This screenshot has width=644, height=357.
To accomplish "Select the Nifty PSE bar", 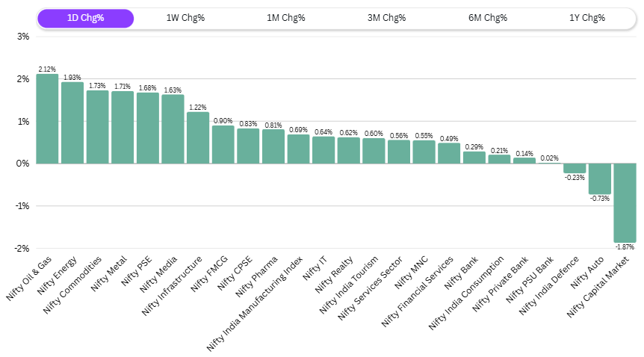I will pyautogui.click(x=148, y=128).
